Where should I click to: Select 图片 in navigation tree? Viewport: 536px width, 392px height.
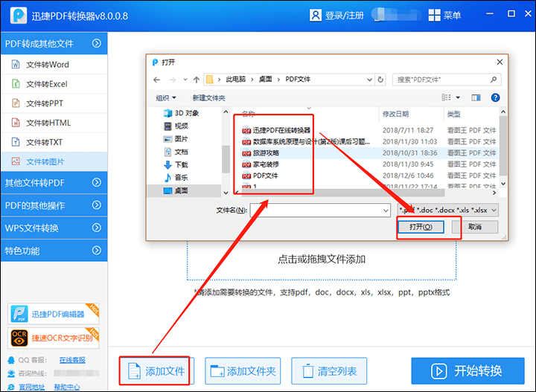coord(176,139)
